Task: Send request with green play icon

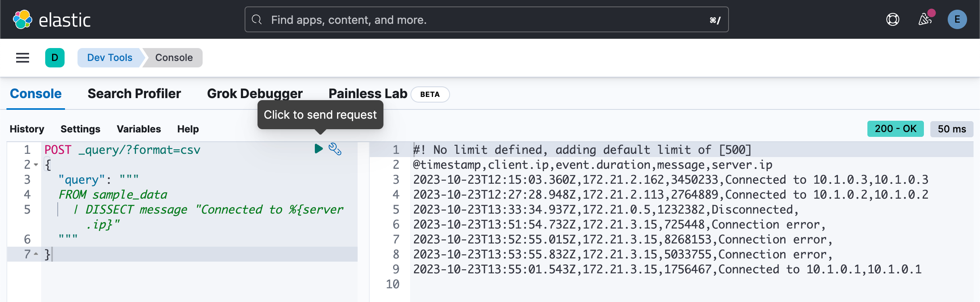Action: click(318, 149)
